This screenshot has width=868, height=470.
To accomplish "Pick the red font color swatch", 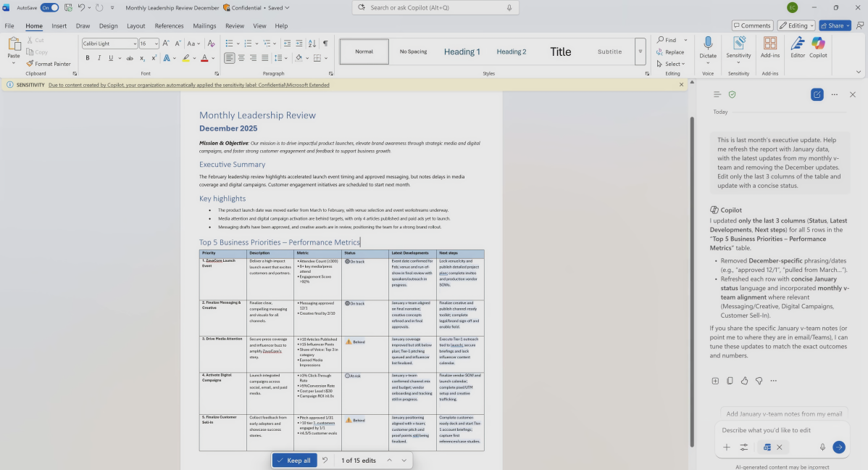I will click(x=204, y=58).
